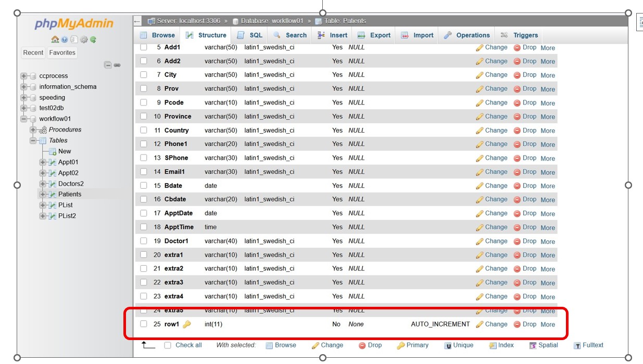The height and width of the screenshot is (364, 643).
Task: Select the checkbox for the Country column
Action: click(x=144, y=130)
